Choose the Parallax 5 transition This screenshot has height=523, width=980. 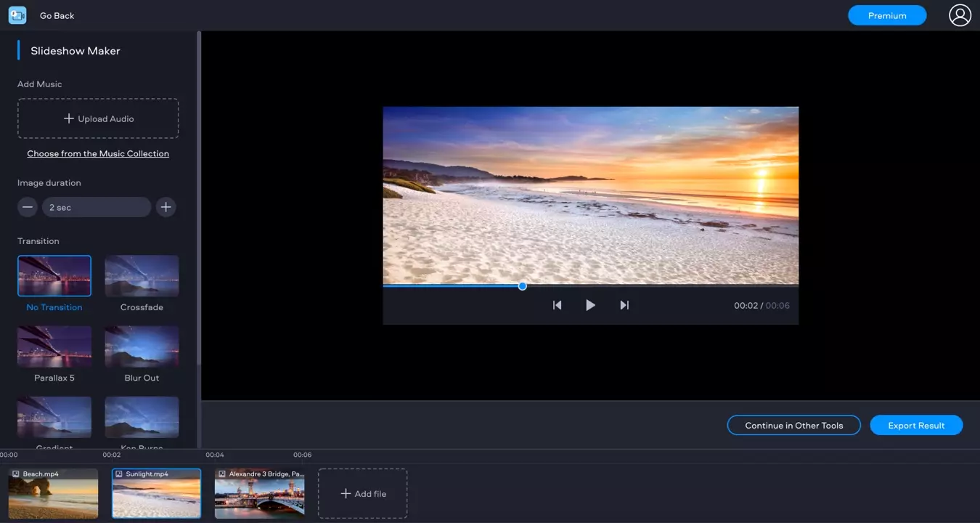point(54,346)
